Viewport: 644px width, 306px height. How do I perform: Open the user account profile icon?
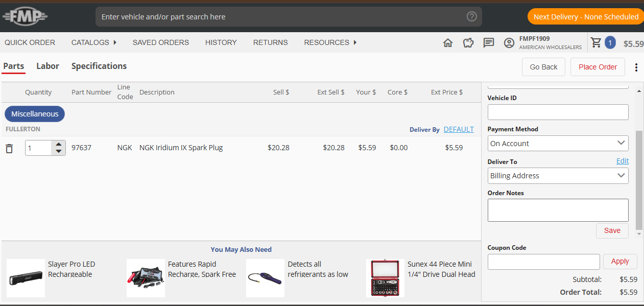[x=509, y=43]
